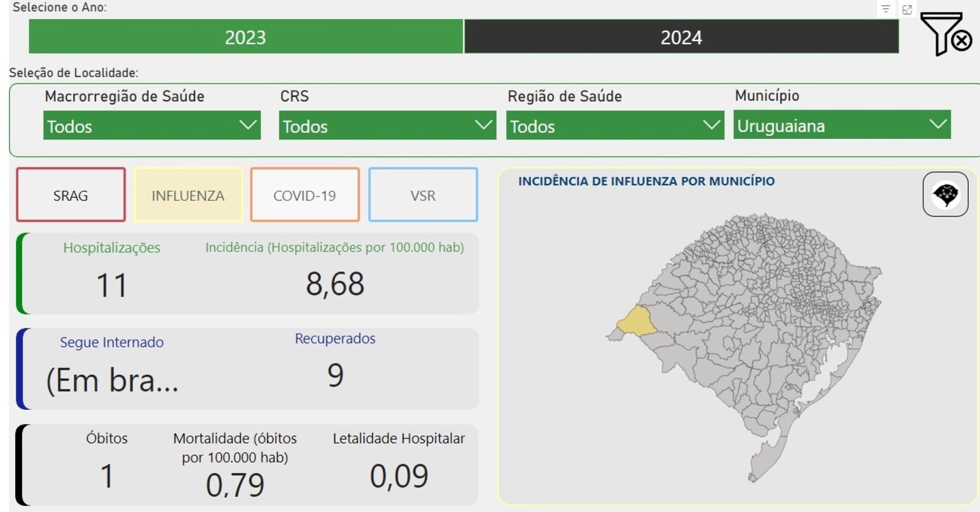Select the SRAG tab
980x512 pixels.
tap(71, 195)
